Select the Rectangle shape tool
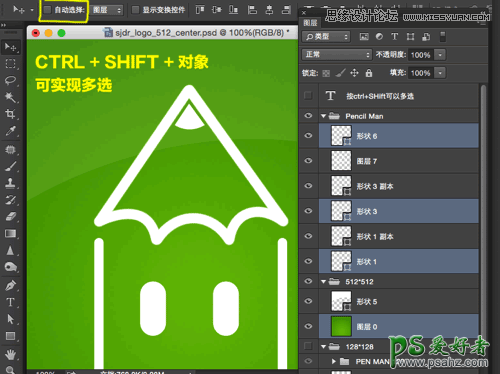This screenshot has height=374, width=500. pos(10,336)
